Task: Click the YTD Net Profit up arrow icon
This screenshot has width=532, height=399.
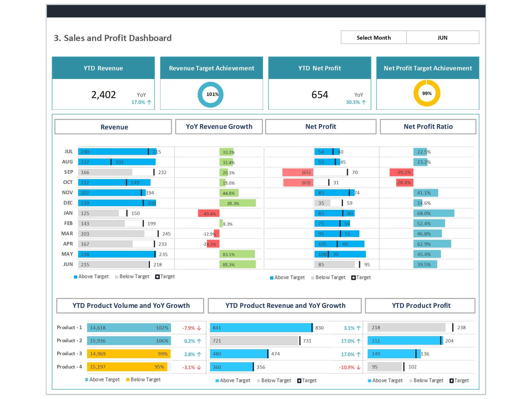Action: click(x=364, y=102)
